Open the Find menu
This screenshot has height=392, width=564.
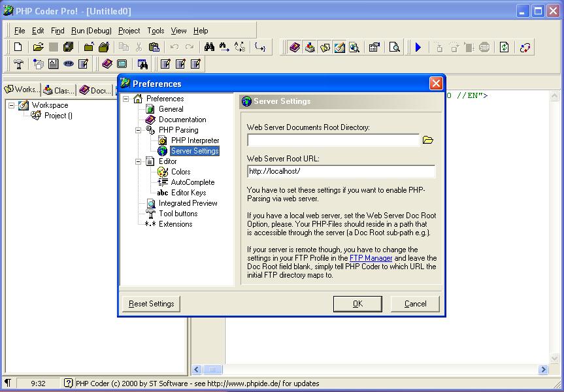(58, 31)
